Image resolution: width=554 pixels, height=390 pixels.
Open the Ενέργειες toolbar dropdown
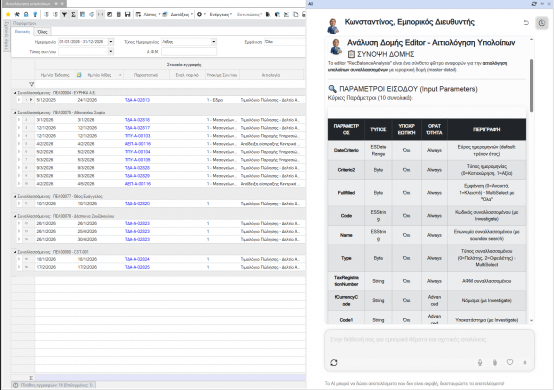click(x=221, y=14)
